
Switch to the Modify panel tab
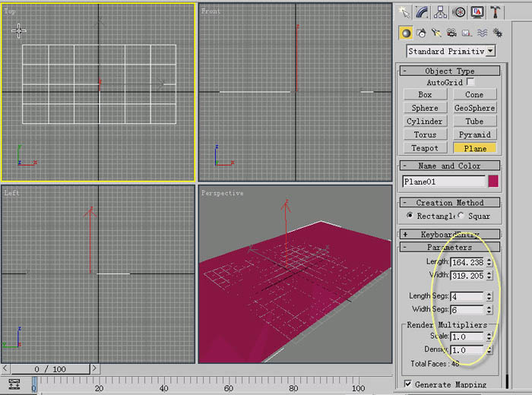pos(423,13)
